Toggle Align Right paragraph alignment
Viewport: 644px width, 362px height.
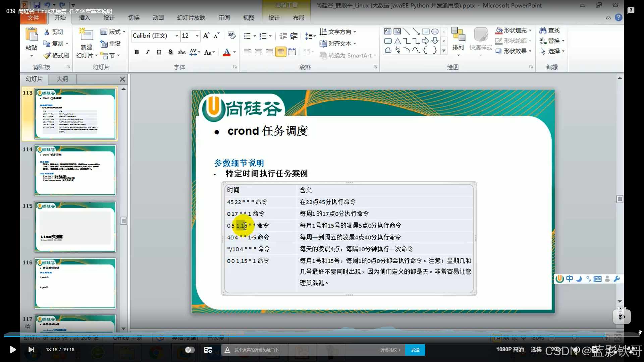(269, 52)
